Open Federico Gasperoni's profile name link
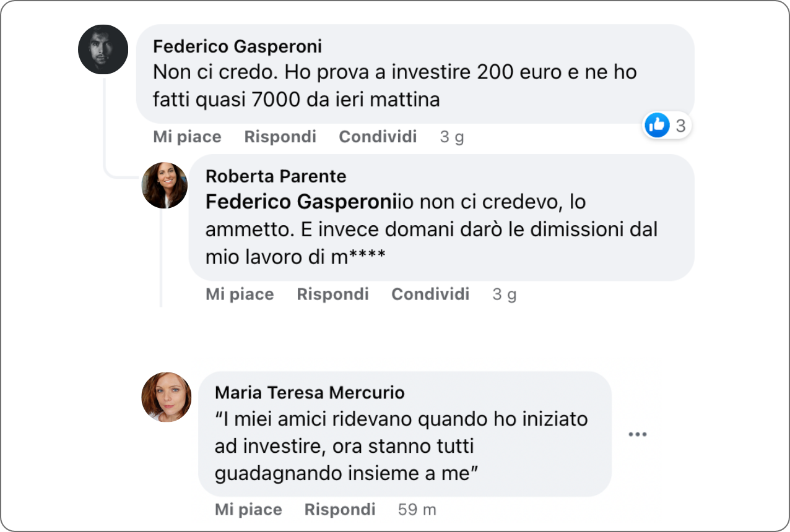Screen dimensions: 790x532 [237, 46]
